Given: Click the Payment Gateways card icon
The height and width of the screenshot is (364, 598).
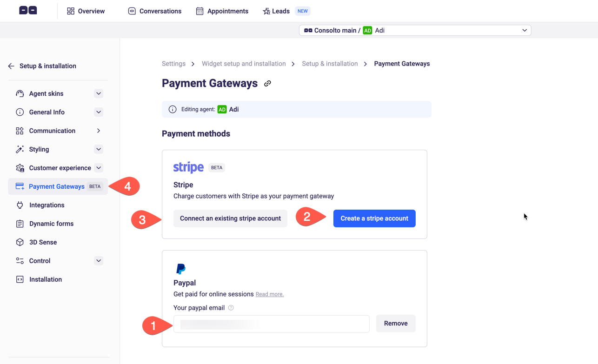Looking at the screenshot, I should coord(20,186).
